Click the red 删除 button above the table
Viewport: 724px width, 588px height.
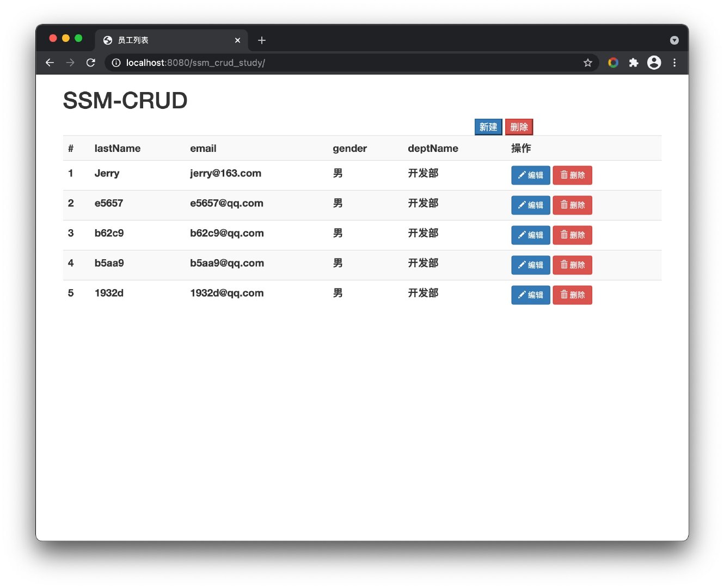(519, 127)
